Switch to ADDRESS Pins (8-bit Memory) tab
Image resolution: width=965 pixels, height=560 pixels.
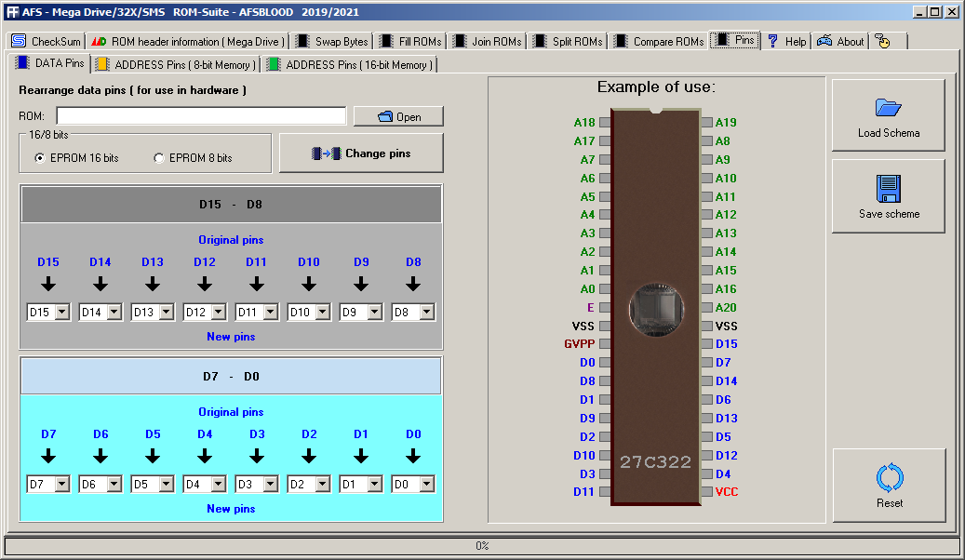176,64
